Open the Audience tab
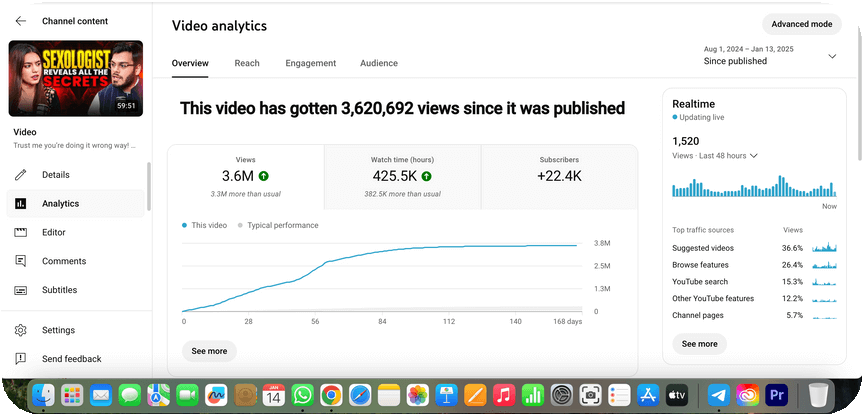The image size is (862, 414). pos(379,63)
